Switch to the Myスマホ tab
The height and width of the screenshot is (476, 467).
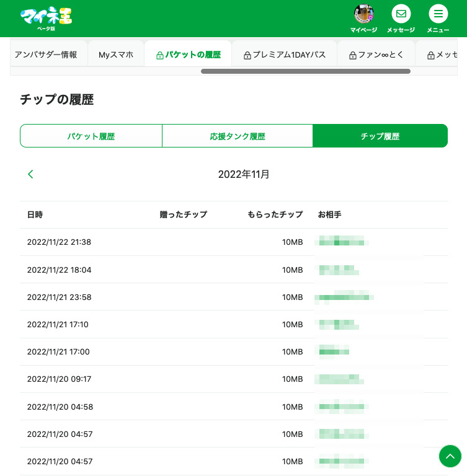pyautogui.click(x=116, y=55)
